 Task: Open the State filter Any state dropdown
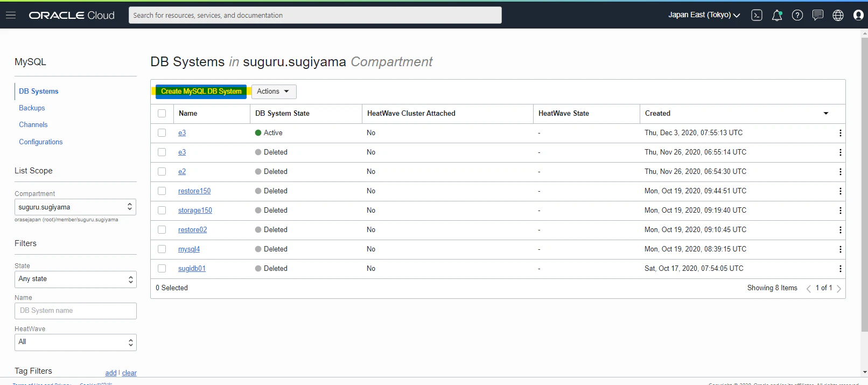[x=75, y=279]
